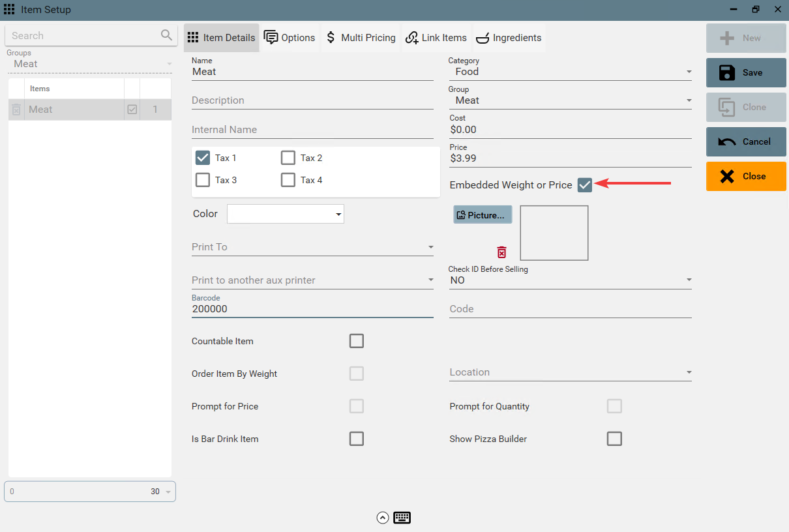Open the Ingredients tab

click(x=509, y=38)
